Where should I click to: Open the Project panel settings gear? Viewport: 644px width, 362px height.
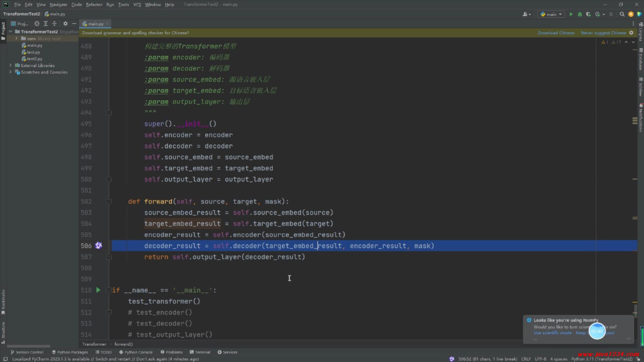(65, 24)
